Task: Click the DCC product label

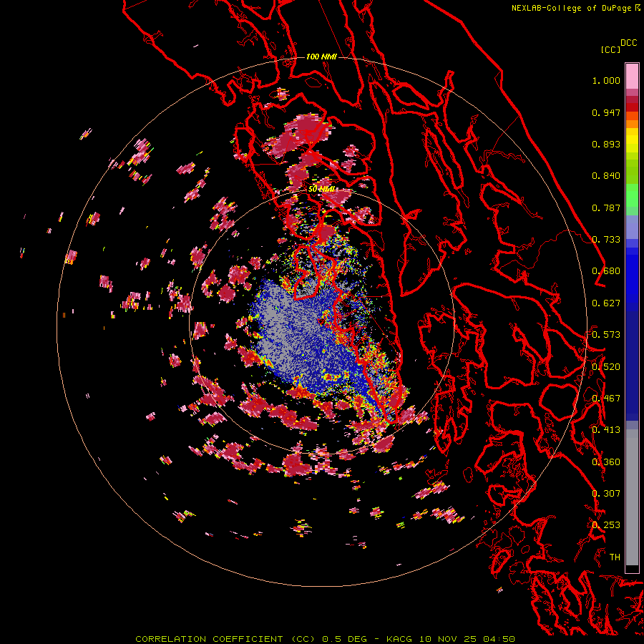Action: [629, 43]
